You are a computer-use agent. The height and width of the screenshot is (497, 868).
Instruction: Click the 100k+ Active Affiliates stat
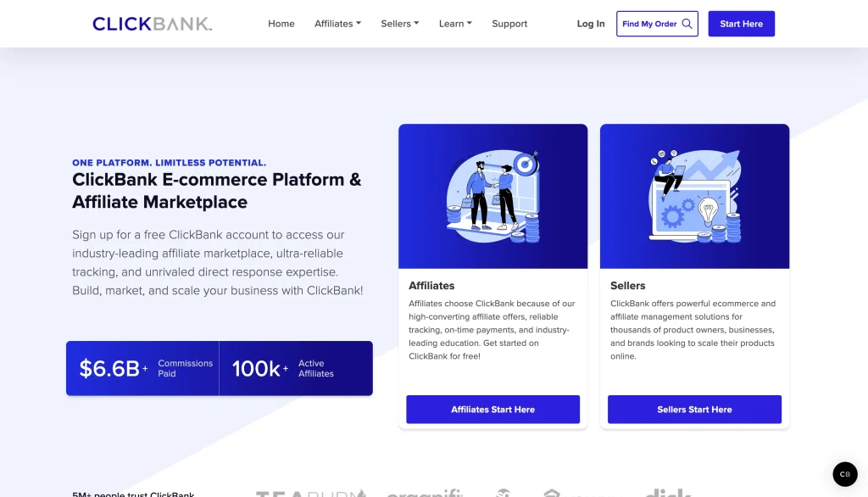(x=295, y=368)
